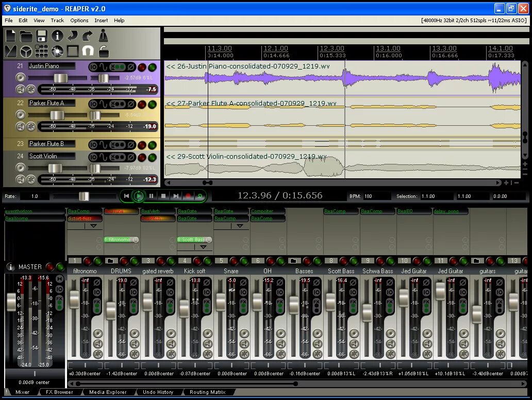This screenshot has width=532, height=400.
Task: Open the File menu
Action: pos(8,20)
